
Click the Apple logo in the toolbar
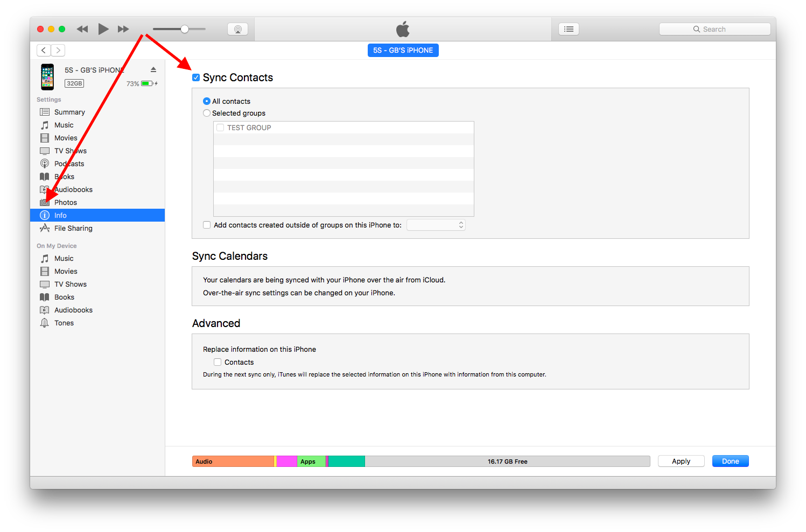click(403, 29)
